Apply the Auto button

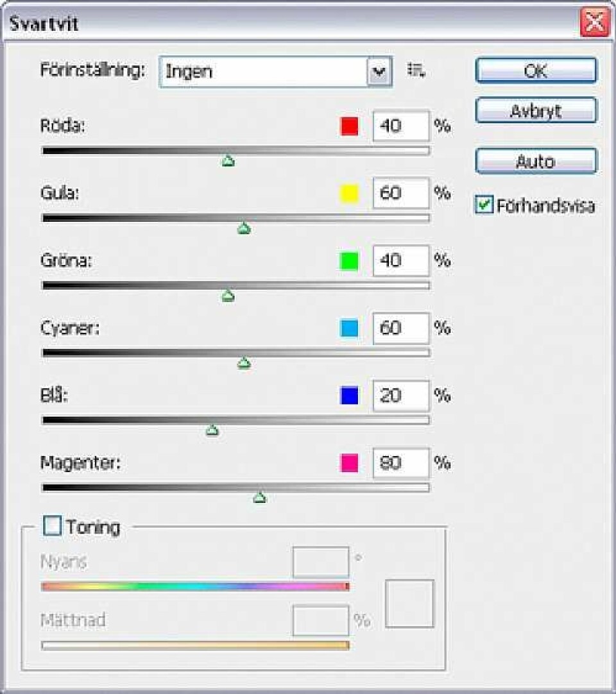(536, 161)
